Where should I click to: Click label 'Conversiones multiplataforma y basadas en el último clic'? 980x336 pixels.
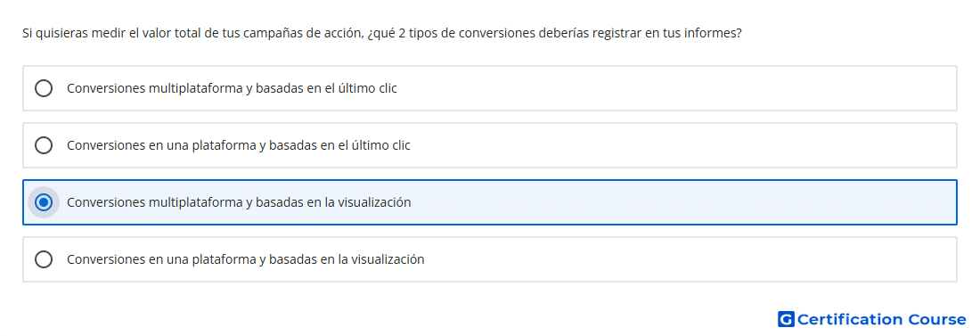[x=232, y=88]
